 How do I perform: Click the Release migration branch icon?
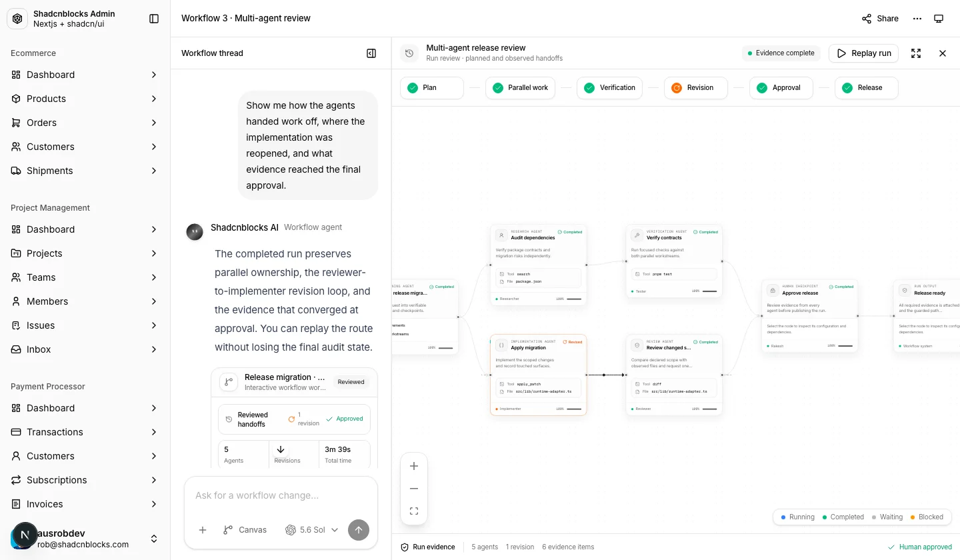(229, 382)
